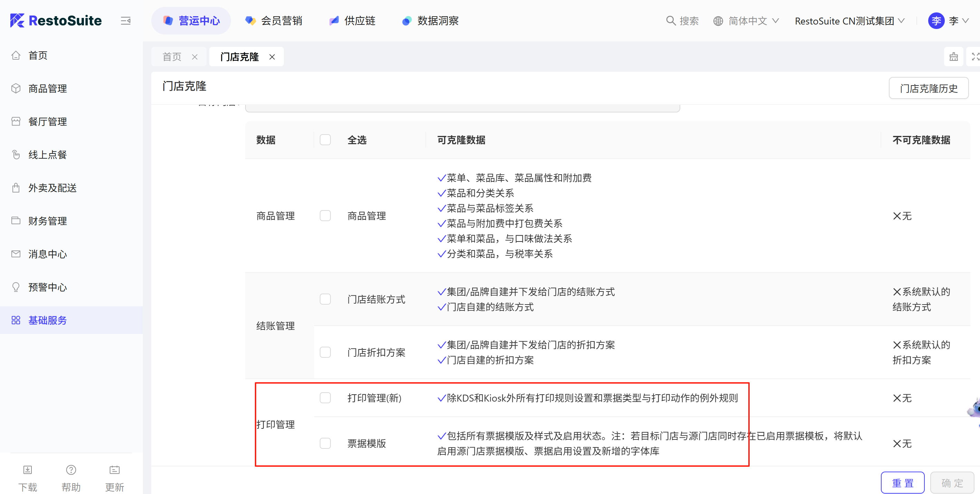
Task: Click the 不可克隆数据 column header
Action: click(921, 140)
